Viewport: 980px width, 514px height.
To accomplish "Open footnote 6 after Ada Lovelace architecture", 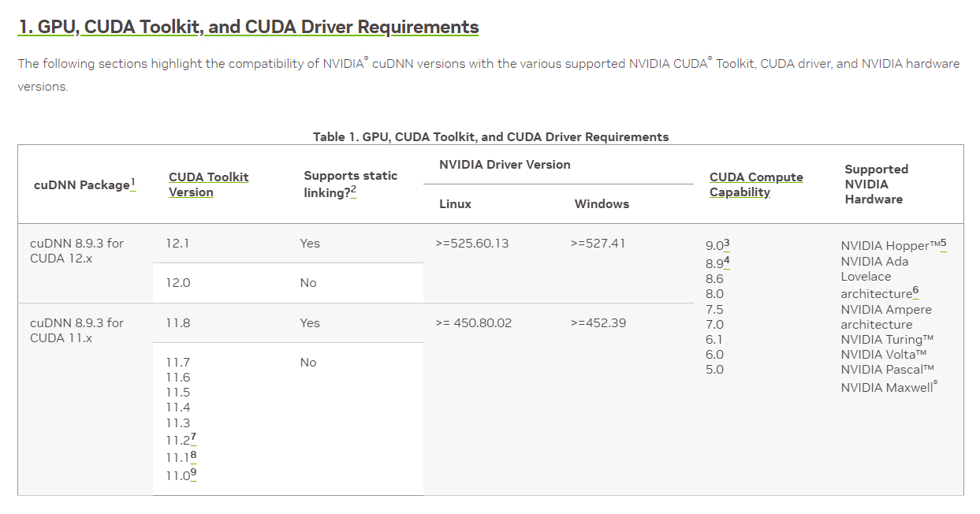I will tap(915, 291).
